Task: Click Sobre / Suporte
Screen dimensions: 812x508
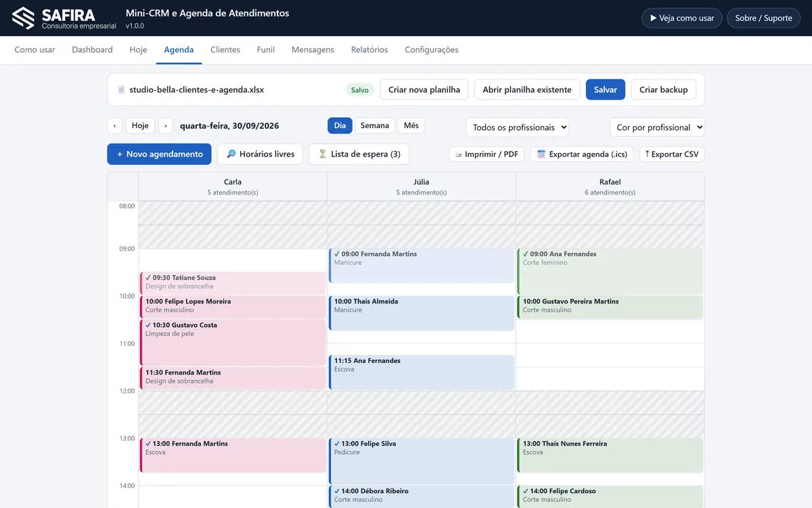Action: 763,18
